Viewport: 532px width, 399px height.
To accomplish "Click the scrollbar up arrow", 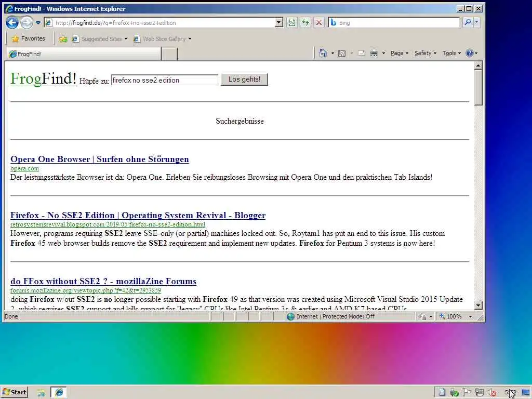I will click(x=478, y=65).
